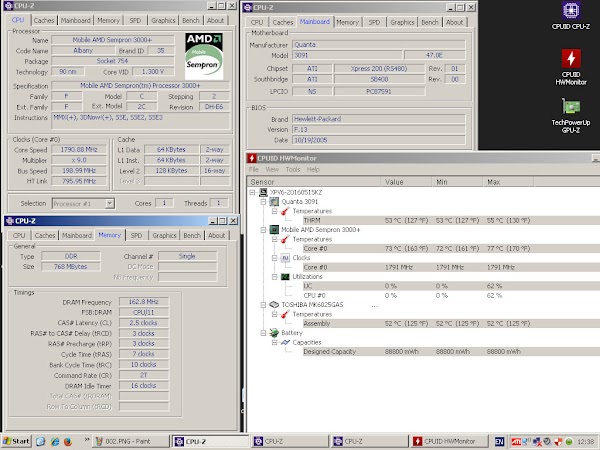Collapse the Clocks node in HWMonitor

[274, 258]
